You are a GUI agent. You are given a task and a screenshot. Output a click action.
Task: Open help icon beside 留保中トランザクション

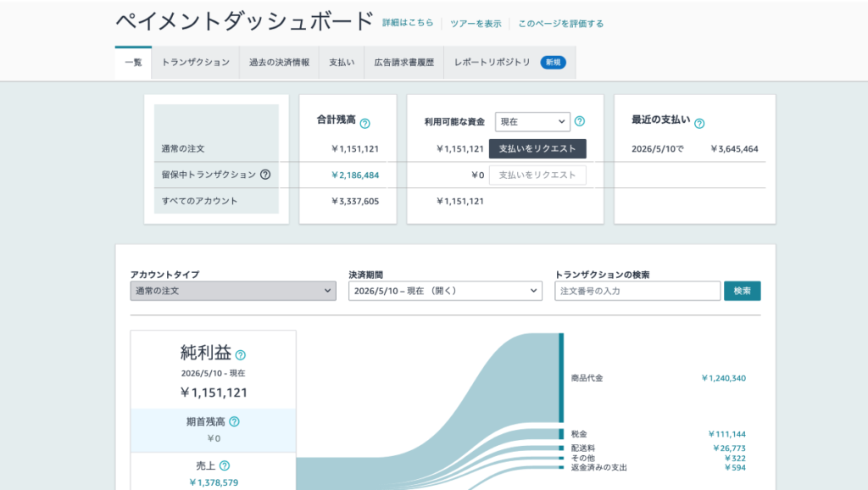click(265, 175)
